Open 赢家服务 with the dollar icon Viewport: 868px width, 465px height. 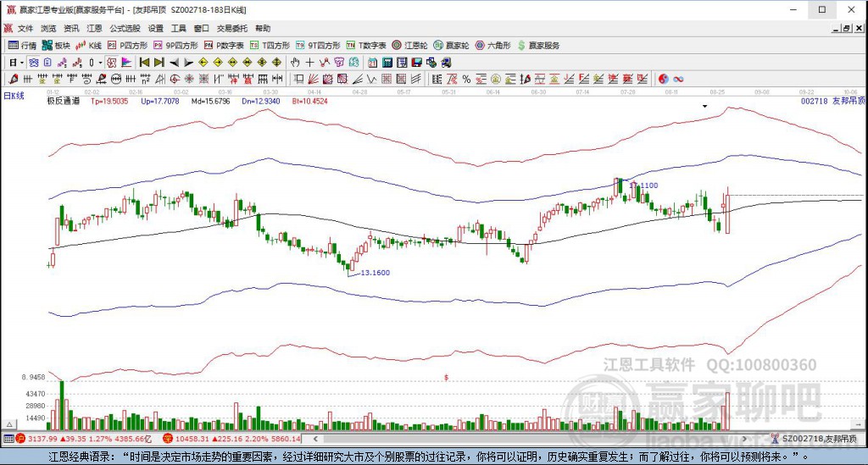[x=538, y=46]
